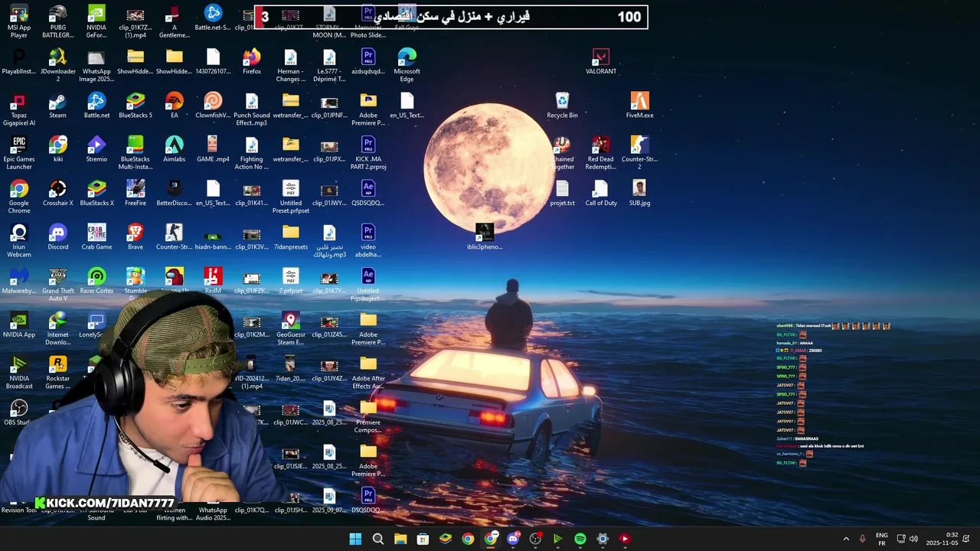The image size is (980, 551).
Task: Launch the JDownloader 2 shortcut
Action: click(x=57, y=65)
